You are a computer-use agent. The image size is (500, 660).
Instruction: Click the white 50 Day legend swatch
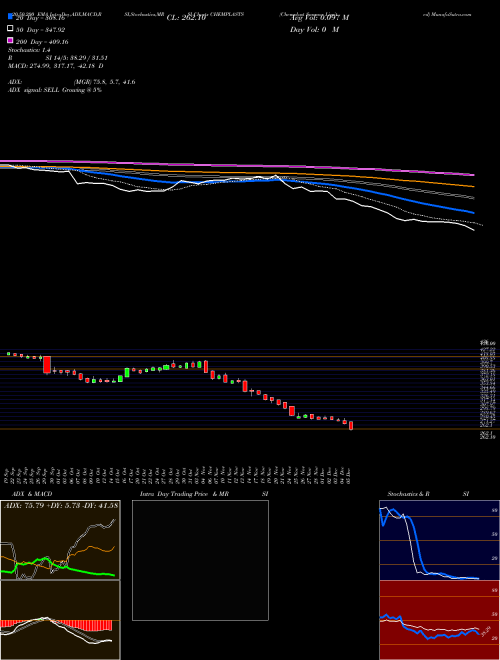tap(10, 29)
